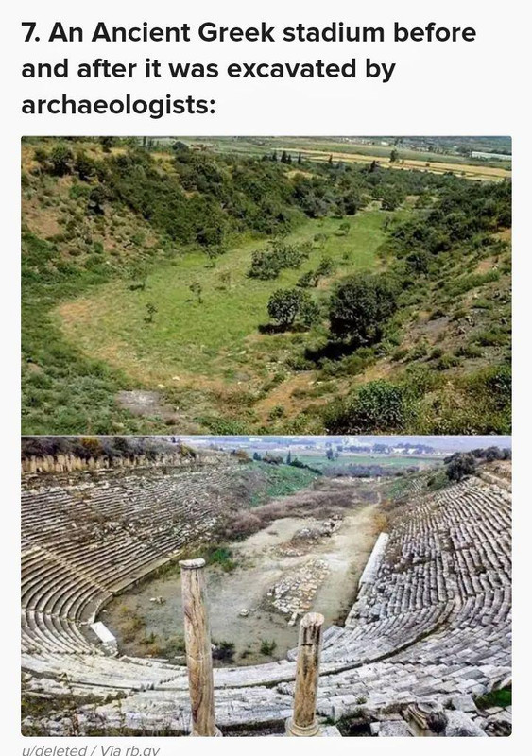Tap the lone tree above the right seating
532x756 pixels.
460,466
